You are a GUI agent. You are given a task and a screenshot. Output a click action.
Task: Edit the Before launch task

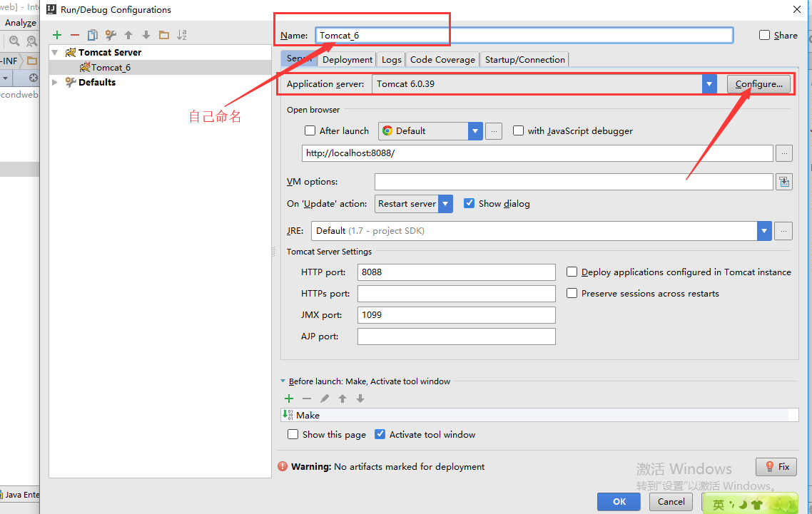(x=325, y=398)
